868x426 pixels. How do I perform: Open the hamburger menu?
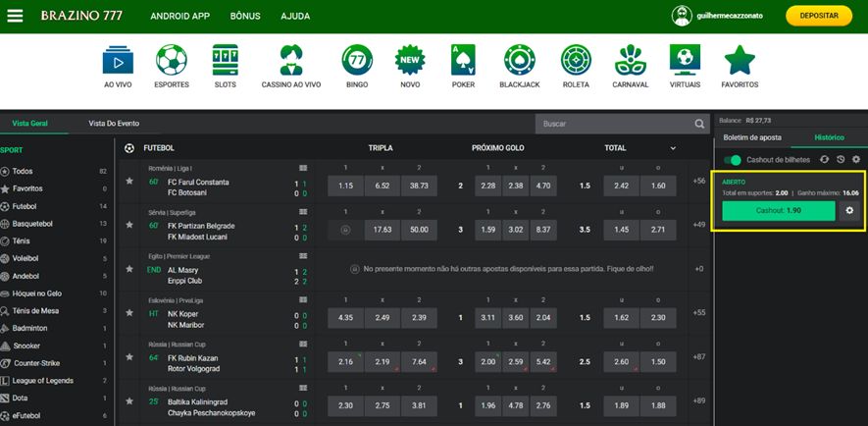point(15,16)
